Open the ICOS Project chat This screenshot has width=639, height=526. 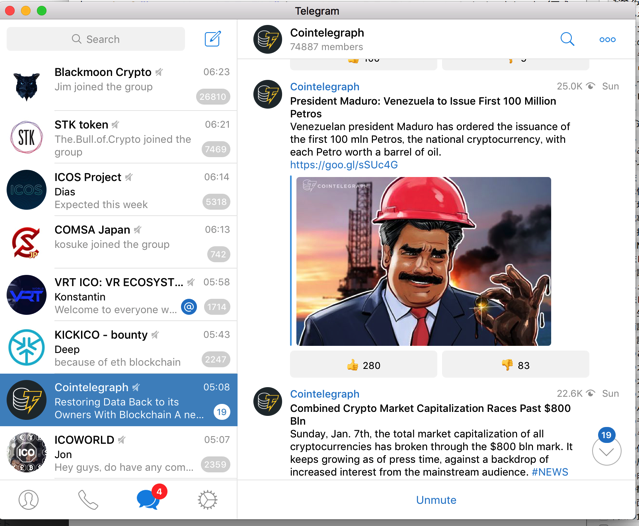119,189
